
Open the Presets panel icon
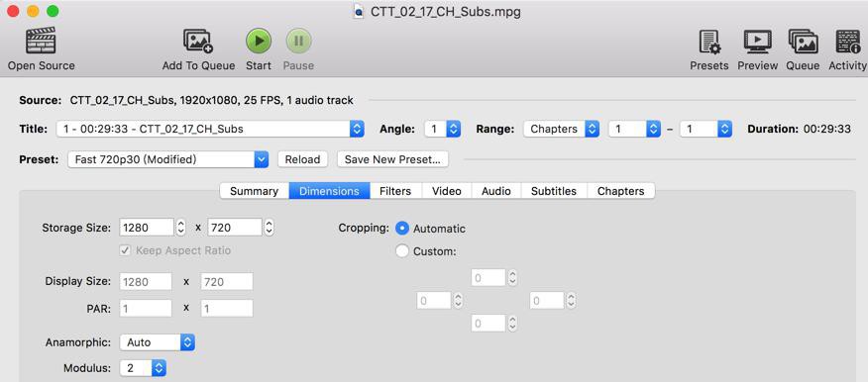(709, 42)
